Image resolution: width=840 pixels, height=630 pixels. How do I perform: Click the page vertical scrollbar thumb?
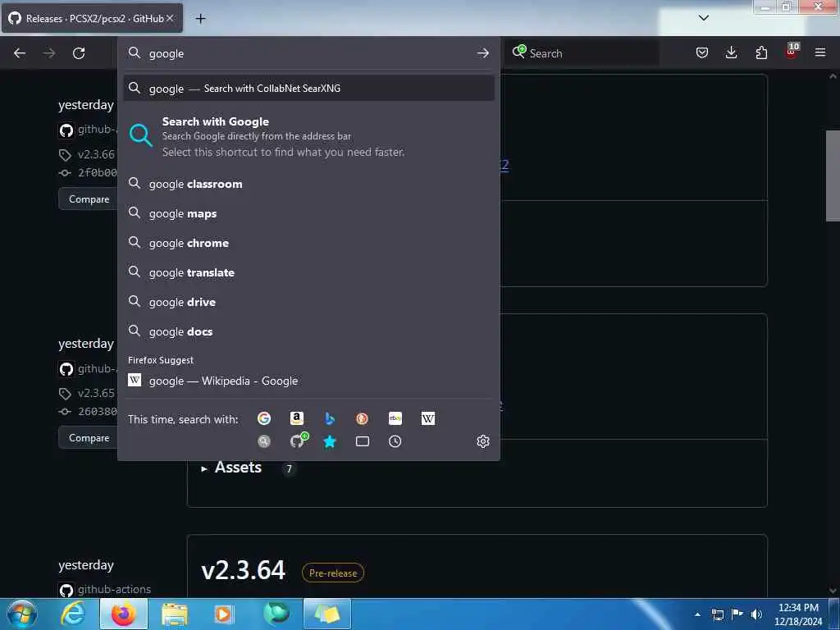(833, 176)
